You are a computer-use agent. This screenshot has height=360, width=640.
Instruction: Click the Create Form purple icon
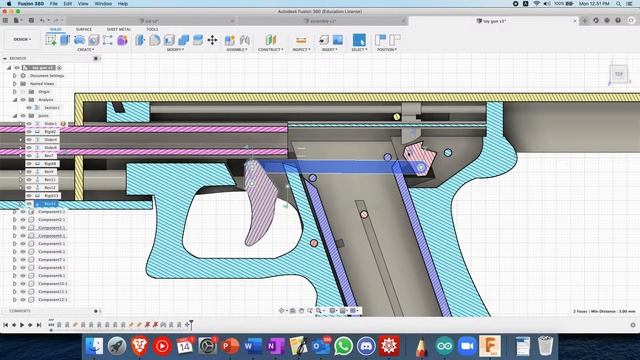[x=122, y=40]
